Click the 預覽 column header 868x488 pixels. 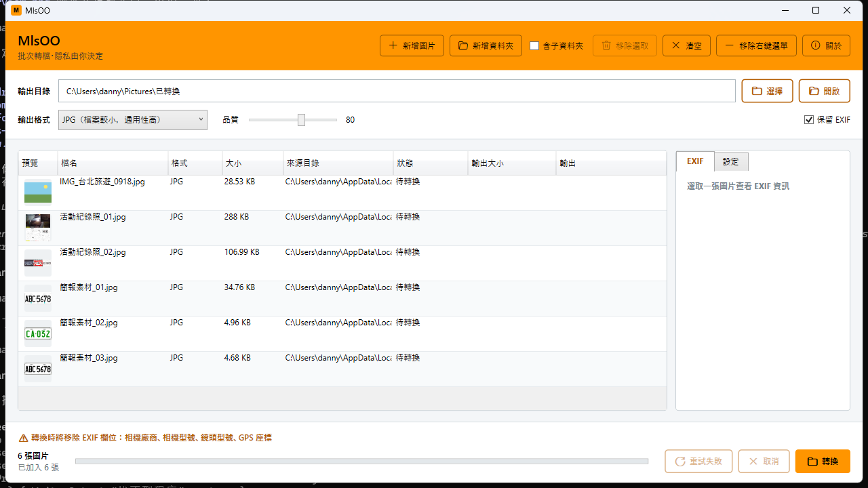click(38, 163)
